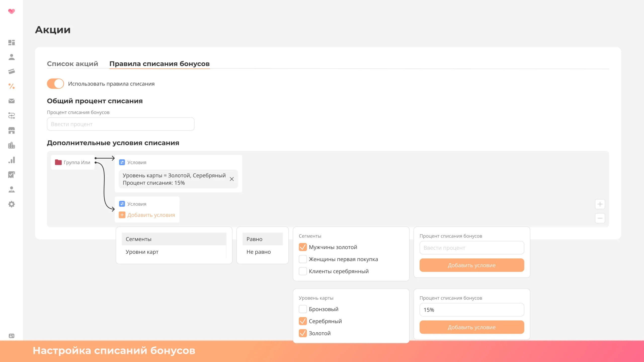Choose the Не равно operator option

[259, 252]
